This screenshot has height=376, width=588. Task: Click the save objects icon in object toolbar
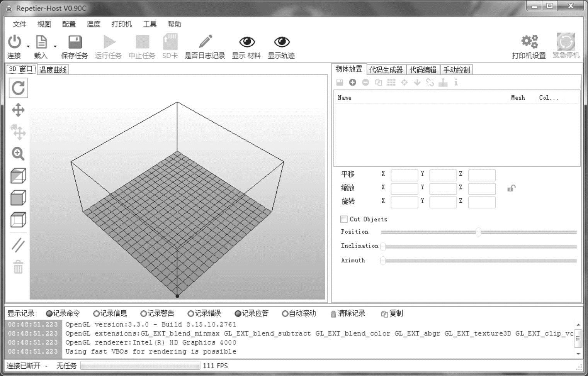click(340, 82)
